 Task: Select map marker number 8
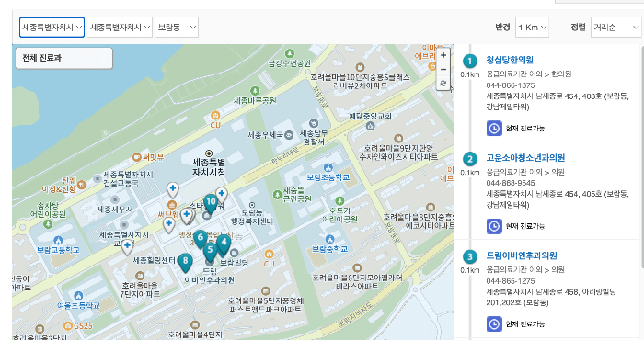(185, 263)
